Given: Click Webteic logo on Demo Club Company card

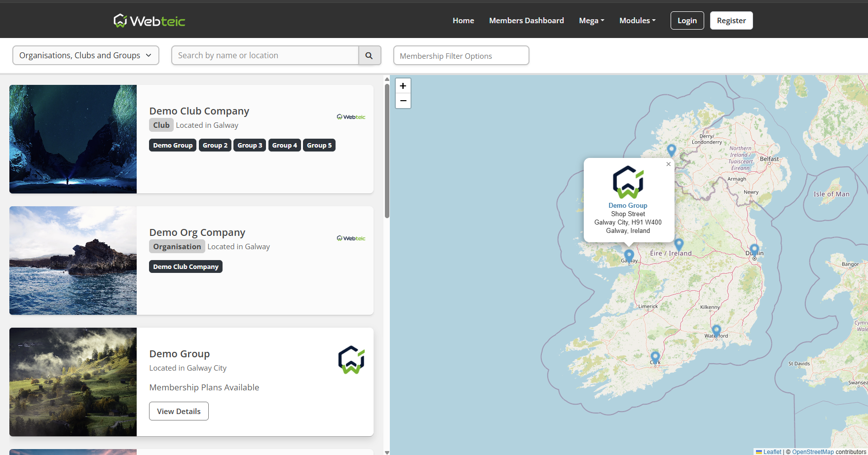Looking at the screenshot, I should pos(351,117).
